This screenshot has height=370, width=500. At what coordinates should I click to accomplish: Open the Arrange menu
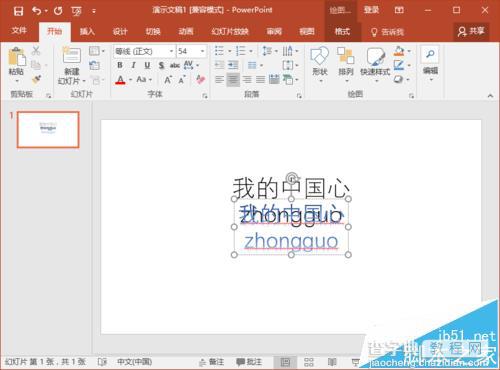346,63
